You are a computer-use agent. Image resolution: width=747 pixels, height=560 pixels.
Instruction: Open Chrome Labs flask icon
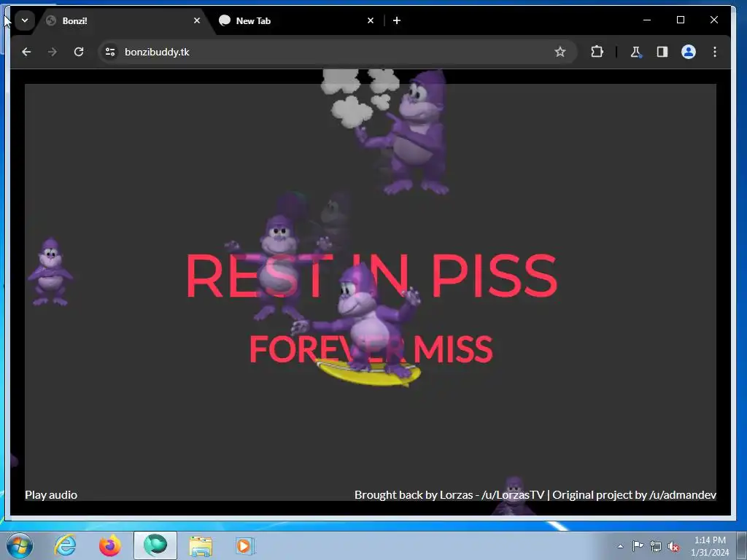(636, 52)
